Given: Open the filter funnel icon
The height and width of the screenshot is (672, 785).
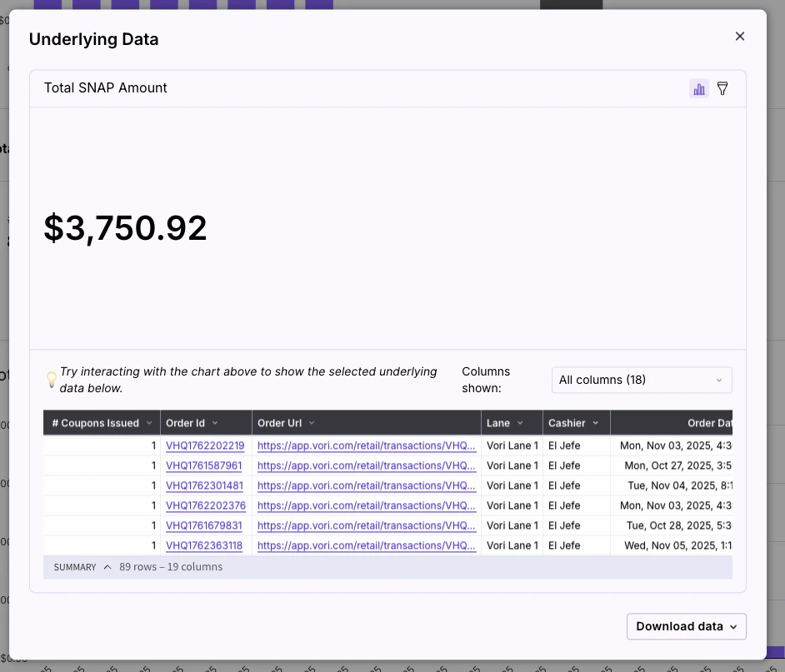Looking at the screenshot, I should pos(722,88).
